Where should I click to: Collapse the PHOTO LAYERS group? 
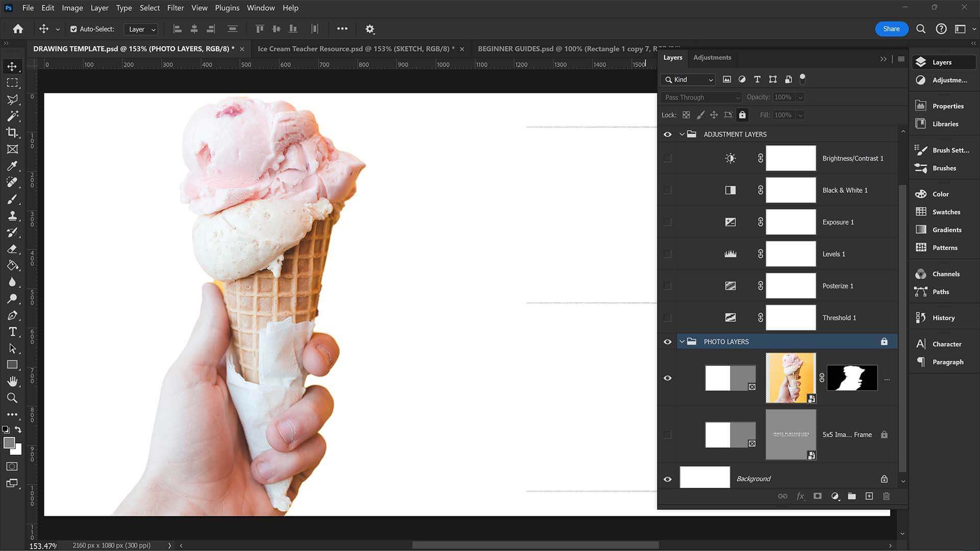681,341
